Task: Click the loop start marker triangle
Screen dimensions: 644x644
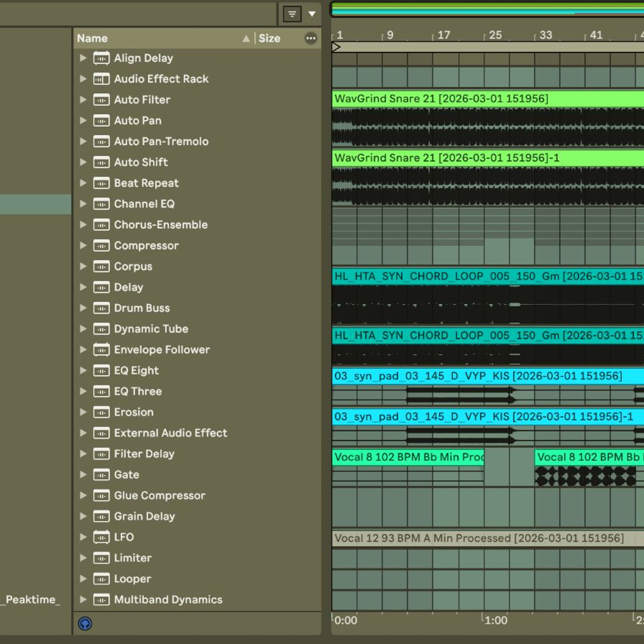Action: point(336,47)
